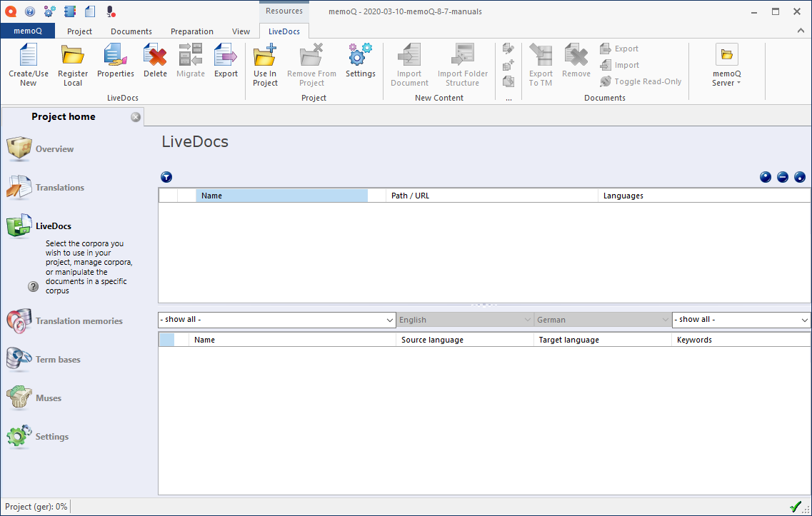Viewport: 812px width, 516px height.
Task: Click the rightmost blue circle icon
Action: [x=800, y=177]
